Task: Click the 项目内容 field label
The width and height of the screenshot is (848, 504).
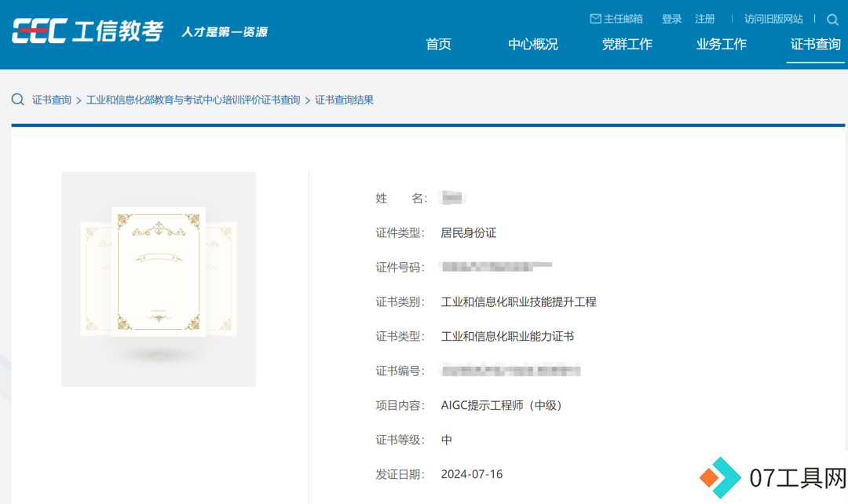Action: click(400, 406)
